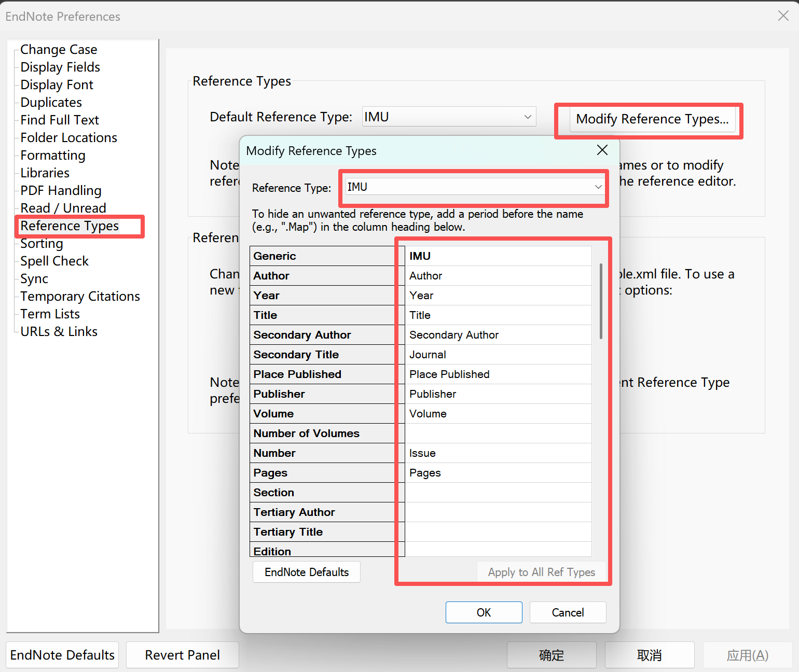Screen dimensions: 799x672
Task: Click the Revert Panel button
Action: click(x=183, y=655)
